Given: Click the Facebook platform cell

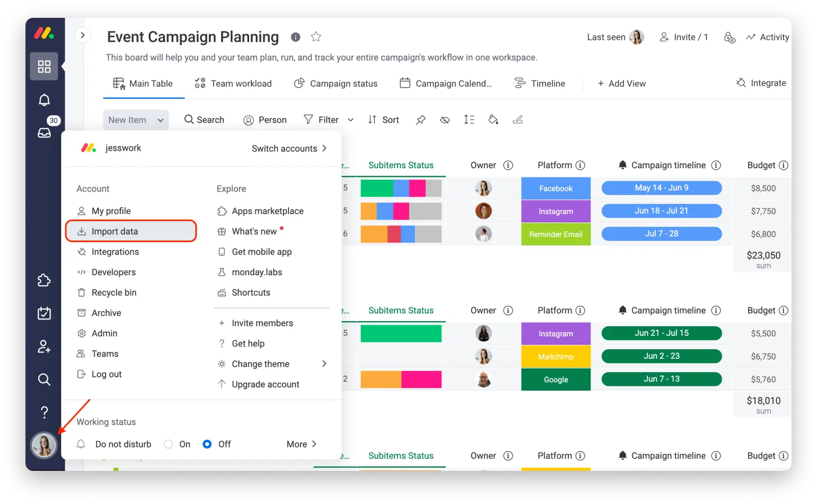Looking at the screenshot, I should pyautogui.click(x=556, y=188).
